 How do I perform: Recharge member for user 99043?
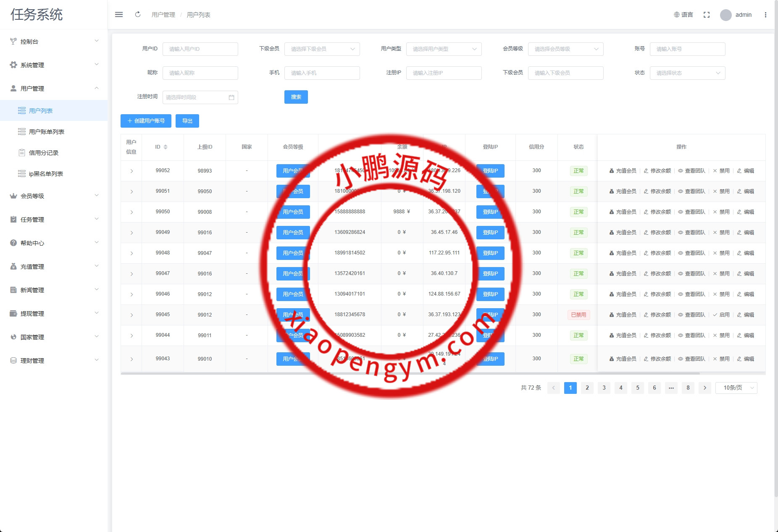tap(623, 359)
